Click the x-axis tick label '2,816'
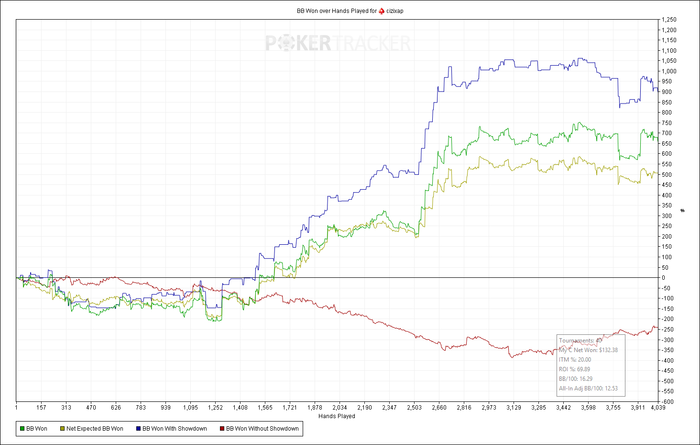This screenshot has height=445, width=700. click(464, 408)
